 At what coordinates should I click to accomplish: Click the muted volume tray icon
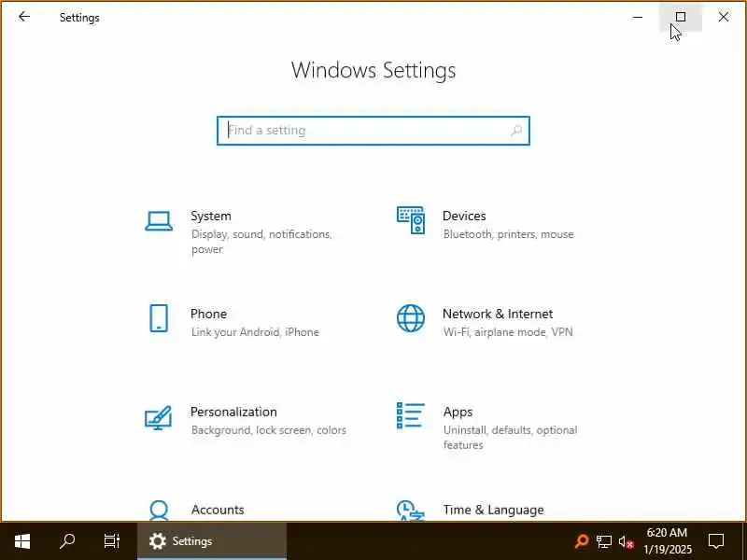pos(626,541)
